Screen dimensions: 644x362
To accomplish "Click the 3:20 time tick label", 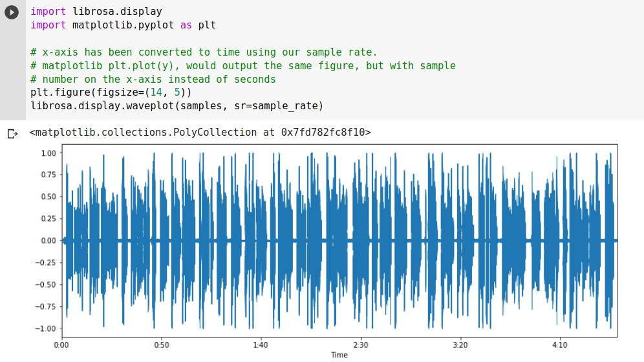I will (x=460, y=345).
